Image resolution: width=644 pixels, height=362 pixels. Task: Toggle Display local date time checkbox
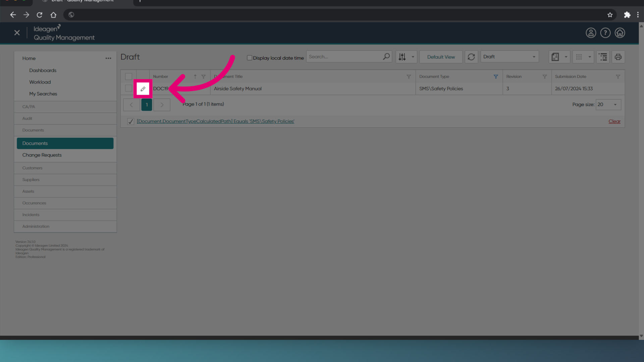(x=250, y=58)
